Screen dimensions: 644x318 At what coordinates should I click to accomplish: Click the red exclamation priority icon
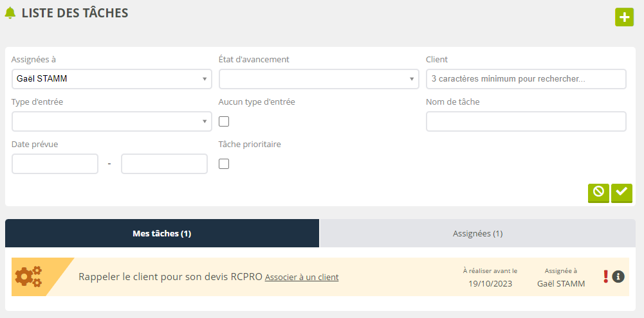605,277
